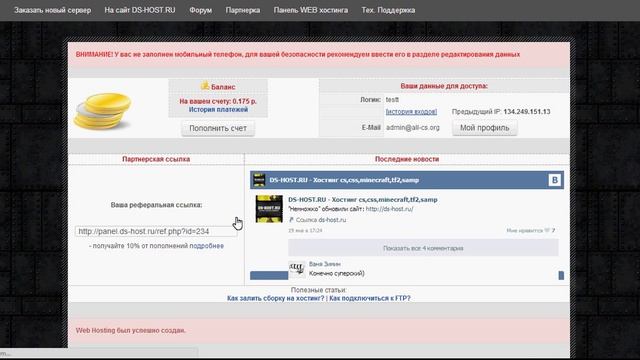Click the 'Последние новости' heading
This screenshot has width=640, height=360.
click(407, 159)
